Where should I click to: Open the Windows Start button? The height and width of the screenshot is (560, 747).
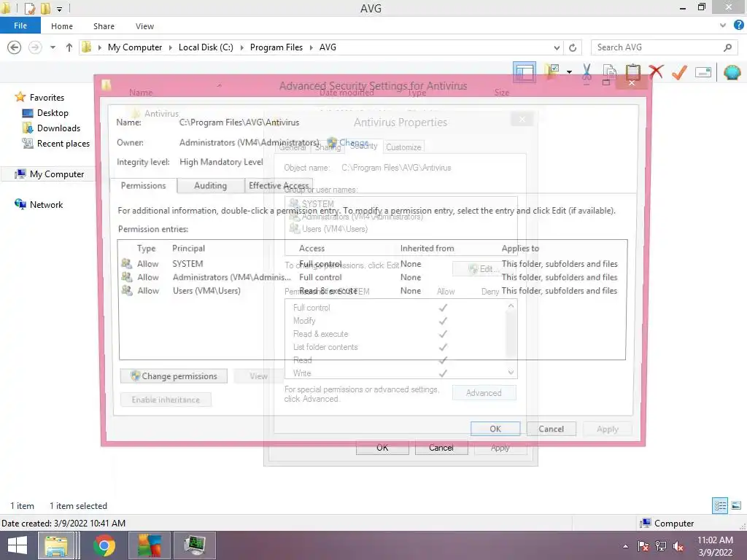[x=18, y=545]
